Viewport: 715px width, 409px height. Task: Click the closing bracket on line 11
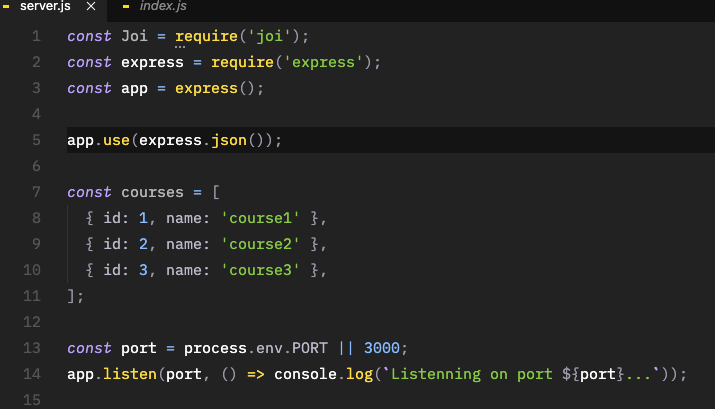pos(71,296)
